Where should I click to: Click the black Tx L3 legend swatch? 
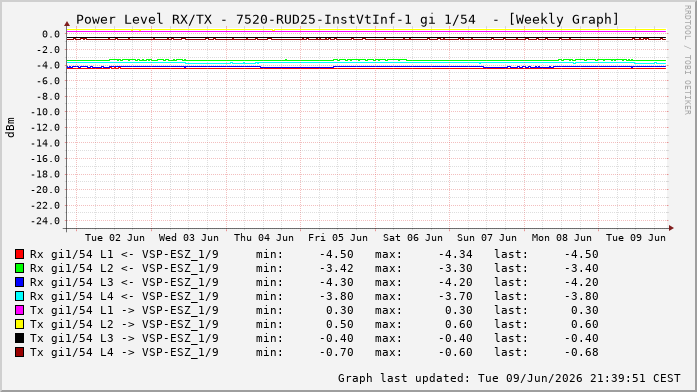click(x=20, y=338)
